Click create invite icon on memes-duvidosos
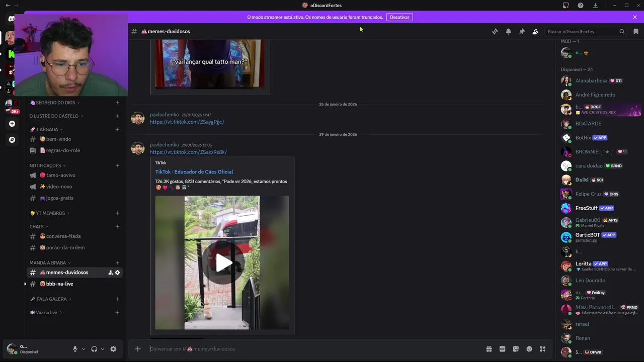 pyautogui.click(x=110, y=273)
